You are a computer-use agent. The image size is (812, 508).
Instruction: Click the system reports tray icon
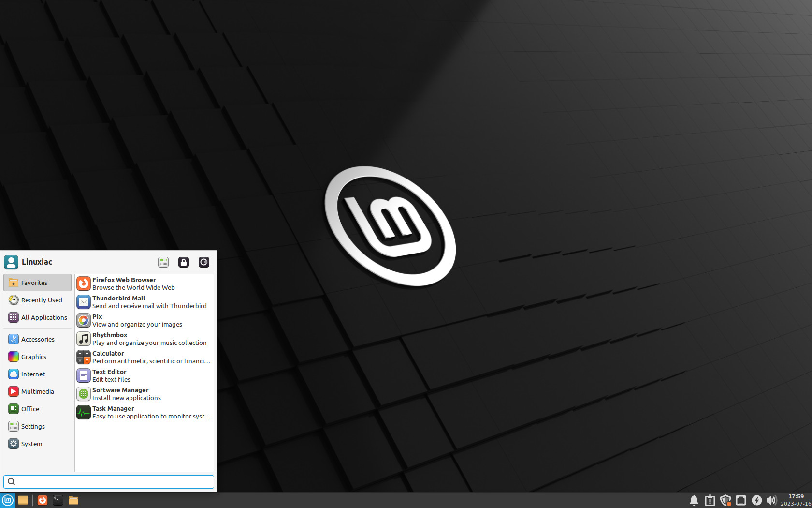pyautogui.click(x=710, y=500)
